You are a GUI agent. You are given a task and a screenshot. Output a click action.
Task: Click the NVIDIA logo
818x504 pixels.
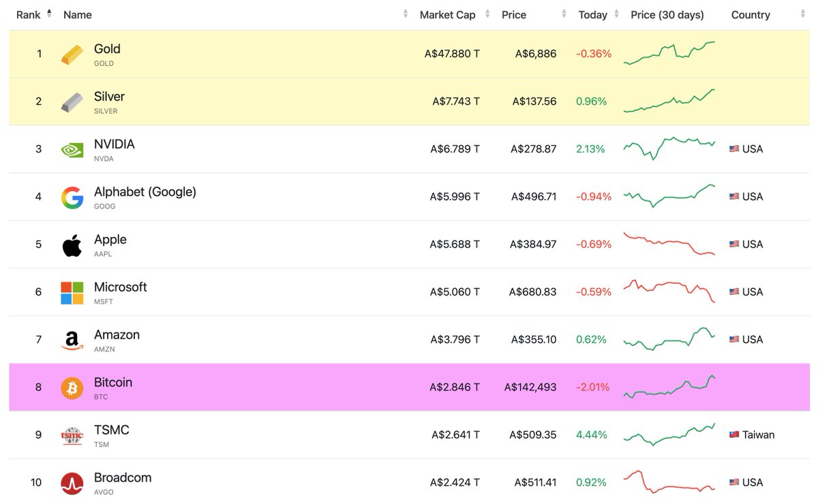(x=72, y=148)
